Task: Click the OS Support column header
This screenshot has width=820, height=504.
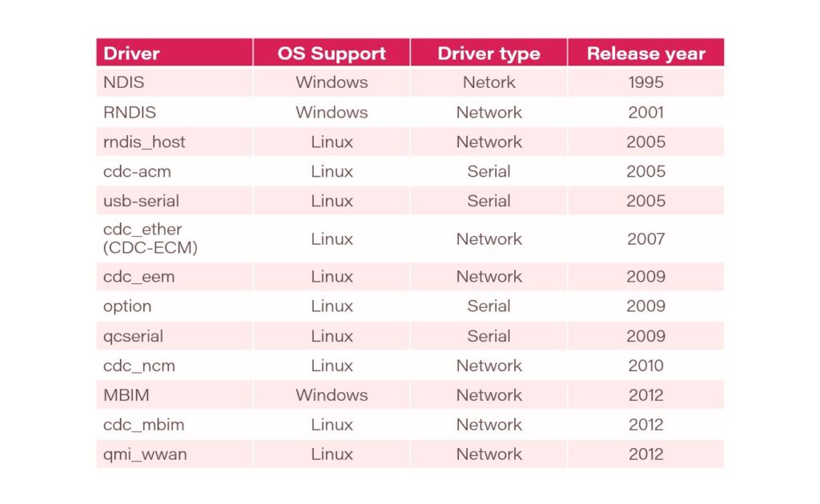Action: (332, 54)
